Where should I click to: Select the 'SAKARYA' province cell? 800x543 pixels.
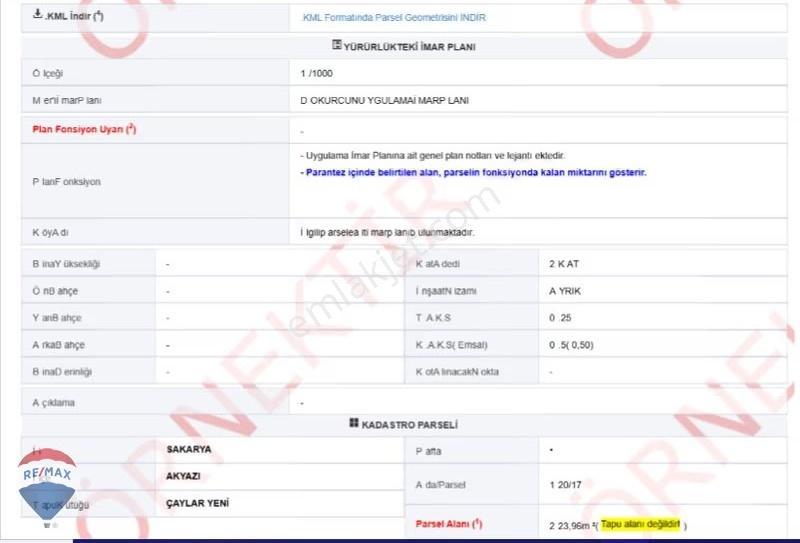point(189,449)
